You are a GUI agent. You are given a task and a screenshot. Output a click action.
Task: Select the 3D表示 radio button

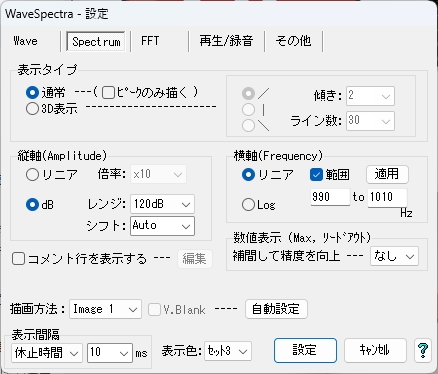32,109
